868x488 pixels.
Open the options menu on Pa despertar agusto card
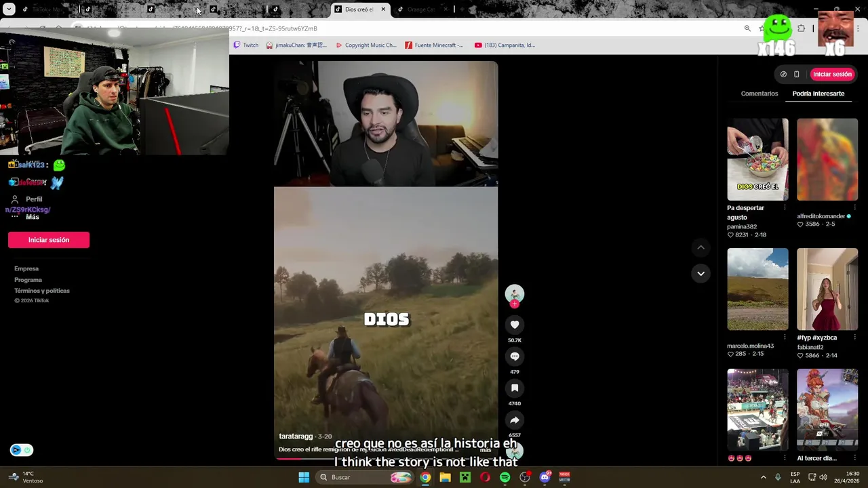785,207
